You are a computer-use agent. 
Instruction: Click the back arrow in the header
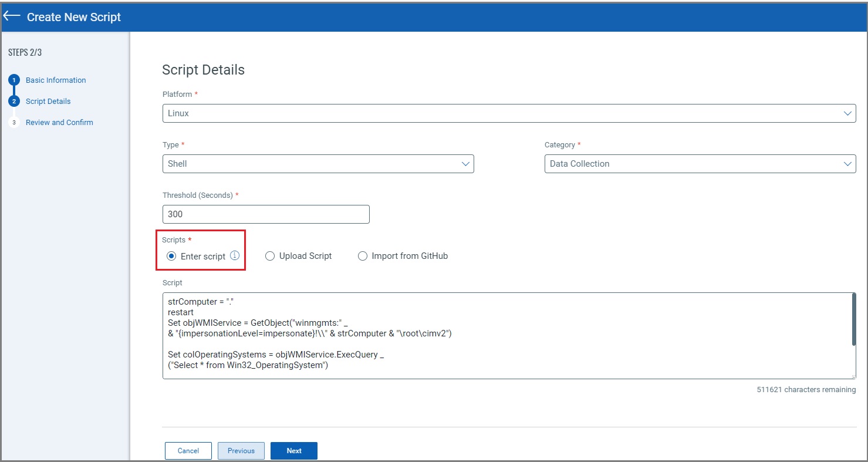pyautogui.click(x=12, y=16)
